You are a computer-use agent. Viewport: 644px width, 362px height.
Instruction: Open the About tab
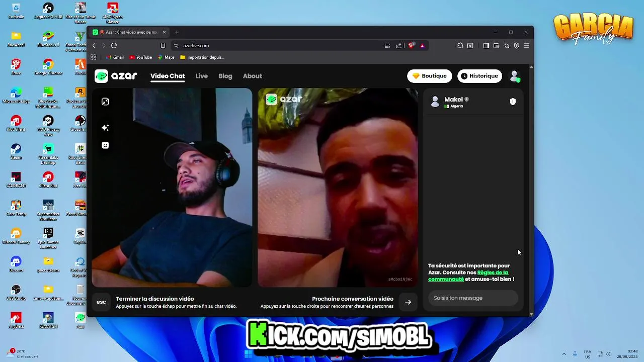(252, 76)
